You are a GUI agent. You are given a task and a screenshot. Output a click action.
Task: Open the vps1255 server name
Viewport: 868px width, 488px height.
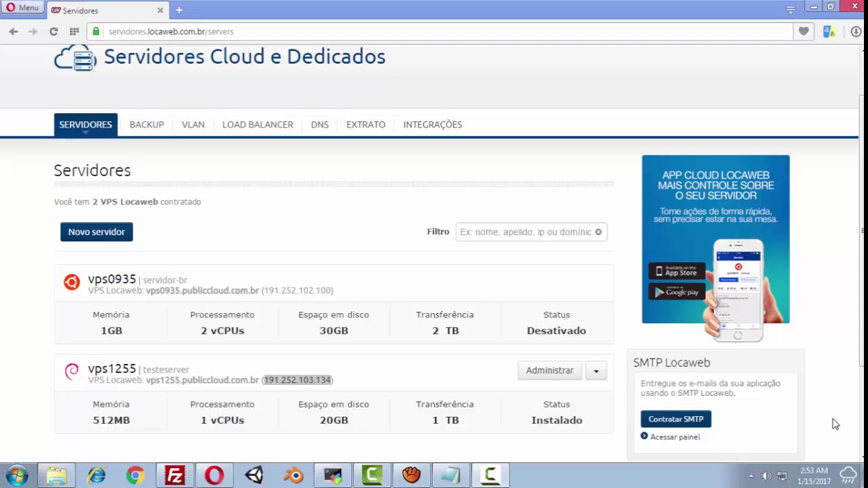[112, 369]
